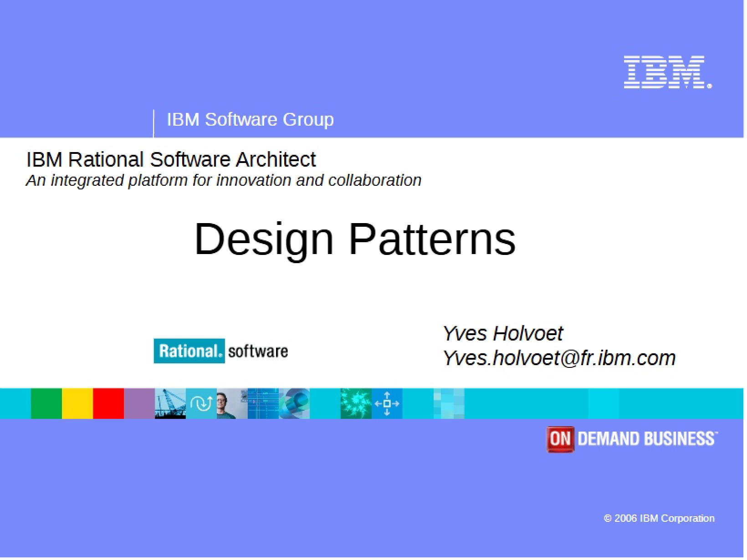Click the blue cylinder tile
This screenshot has width=747, height=560.
pos(294,403)
